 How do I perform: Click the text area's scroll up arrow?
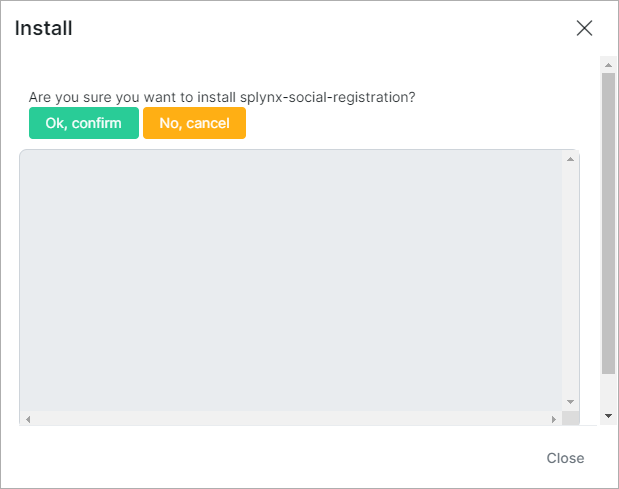point(570,160)
